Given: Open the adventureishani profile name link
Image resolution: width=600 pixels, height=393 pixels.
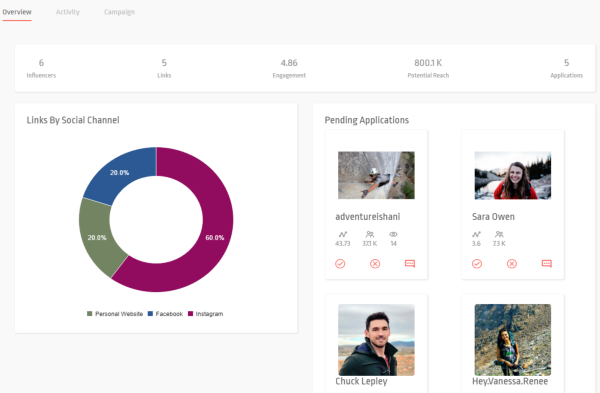Looking at the screenshot, I should pyautogui.click(x=368, y=217).
